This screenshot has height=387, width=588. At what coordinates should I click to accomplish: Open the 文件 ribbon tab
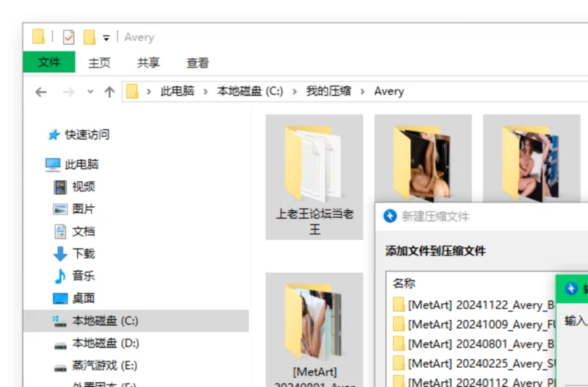tap(49, 62)
